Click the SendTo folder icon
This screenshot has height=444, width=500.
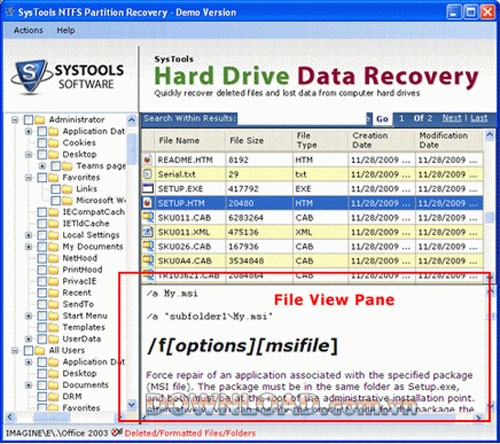(x=53, y=304)
